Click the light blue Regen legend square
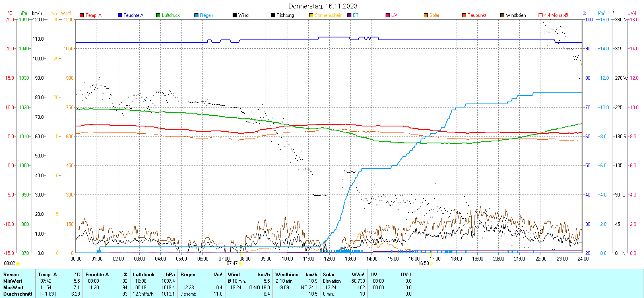Screen dimensions: 644x298 tap(196, 15)
